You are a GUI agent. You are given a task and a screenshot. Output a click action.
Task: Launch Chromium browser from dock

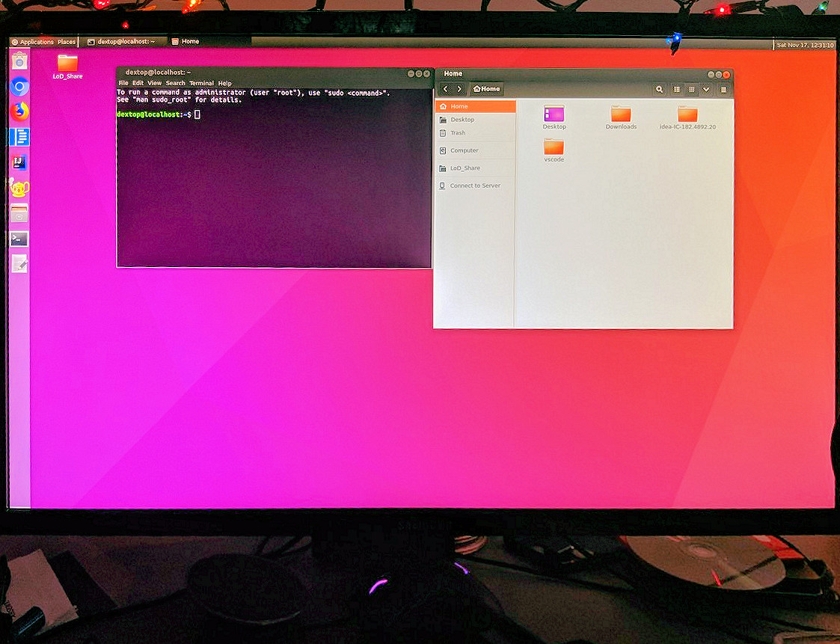click(19, 86)
